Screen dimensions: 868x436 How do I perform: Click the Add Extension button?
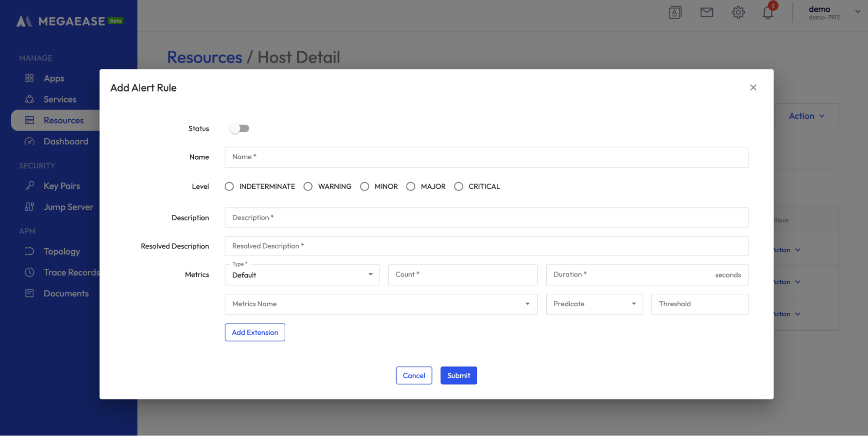tap(255, 332)
